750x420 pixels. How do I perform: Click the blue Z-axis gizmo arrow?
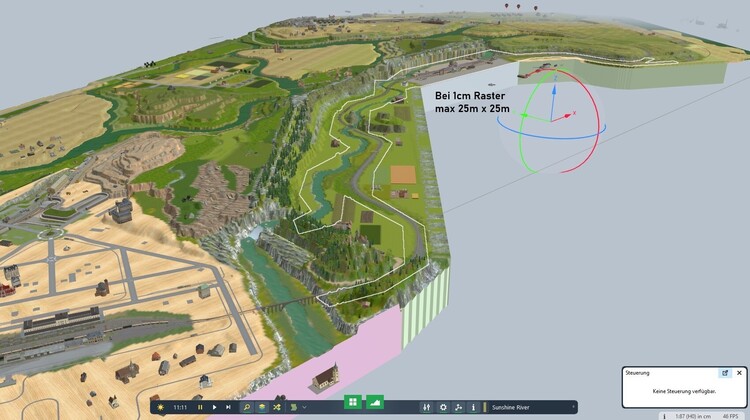[x=554, y=91]
